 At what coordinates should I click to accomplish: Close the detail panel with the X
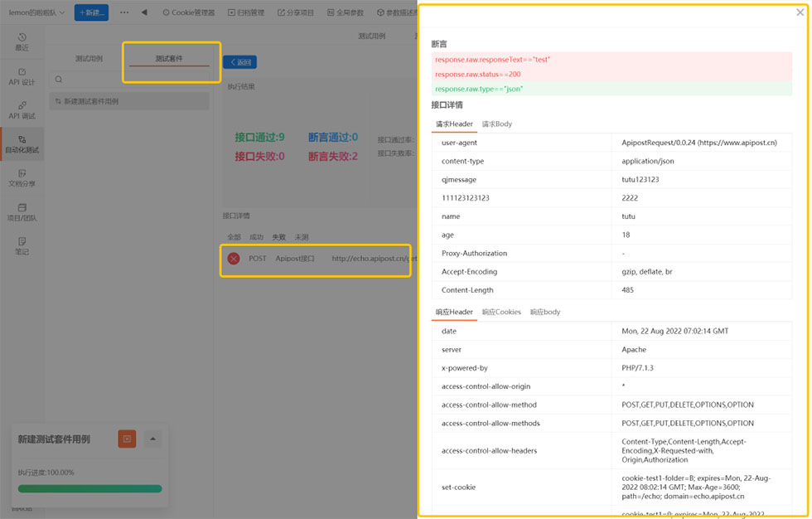click(800, 12)
